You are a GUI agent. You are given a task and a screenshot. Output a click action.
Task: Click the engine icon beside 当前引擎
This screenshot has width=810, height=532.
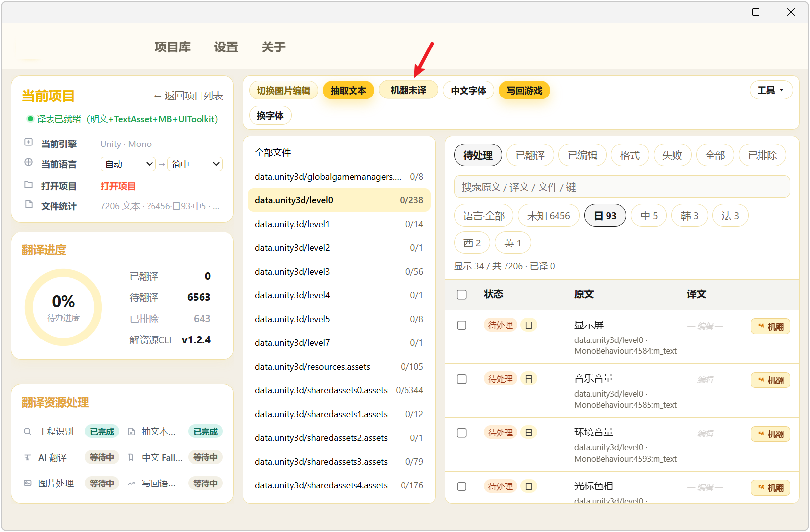[x=29, y=142]
